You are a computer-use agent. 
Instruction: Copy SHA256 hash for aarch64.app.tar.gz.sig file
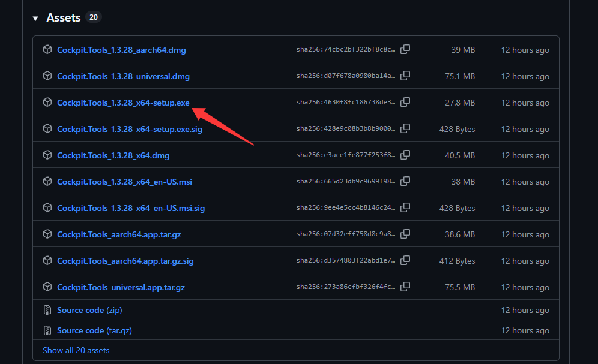(x=405, y=260)
